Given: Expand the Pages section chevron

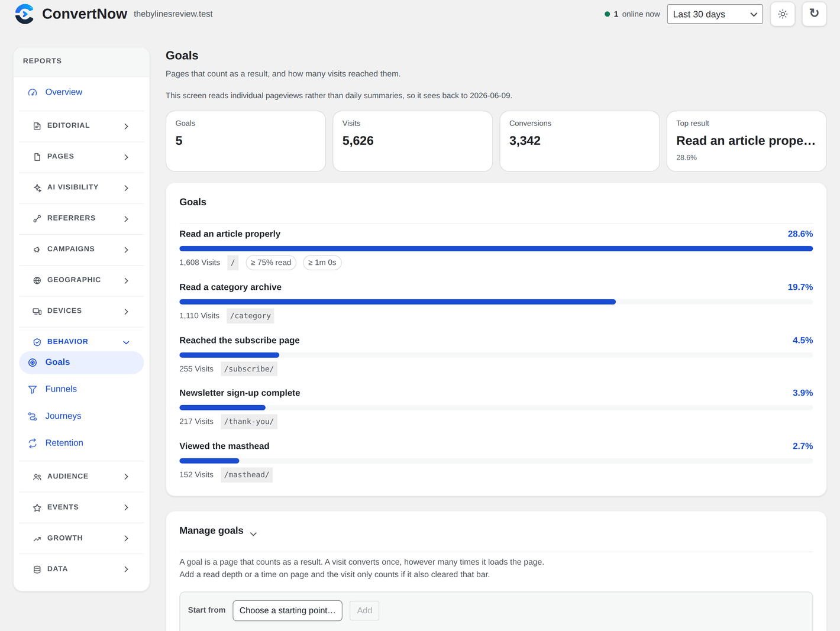Looking at the screenshot, I should 126,157.
